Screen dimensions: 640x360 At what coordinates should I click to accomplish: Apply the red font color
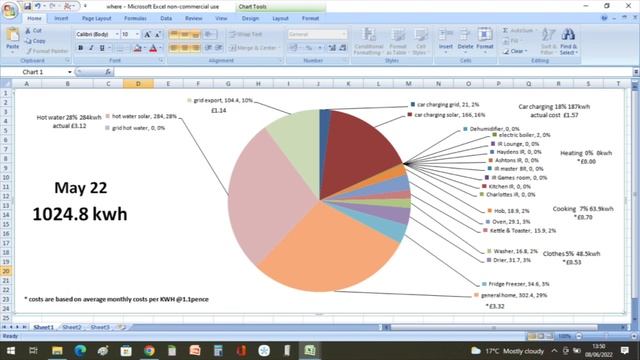[153, 48]
